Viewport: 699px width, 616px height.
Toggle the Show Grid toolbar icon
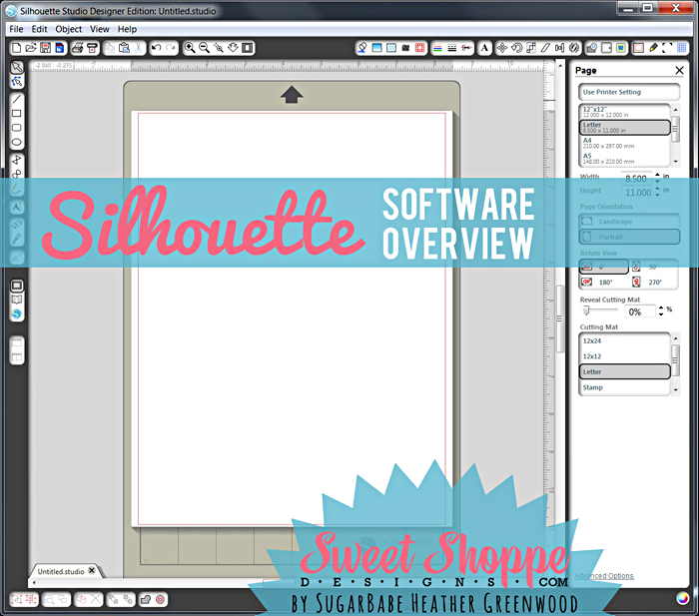click(682, 48)
